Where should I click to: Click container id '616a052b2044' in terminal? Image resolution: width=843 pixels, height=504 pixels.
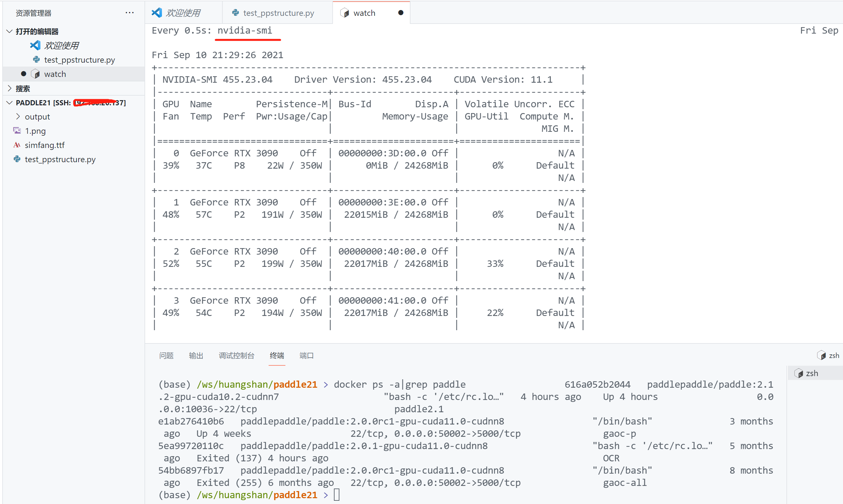click(597, 384)
